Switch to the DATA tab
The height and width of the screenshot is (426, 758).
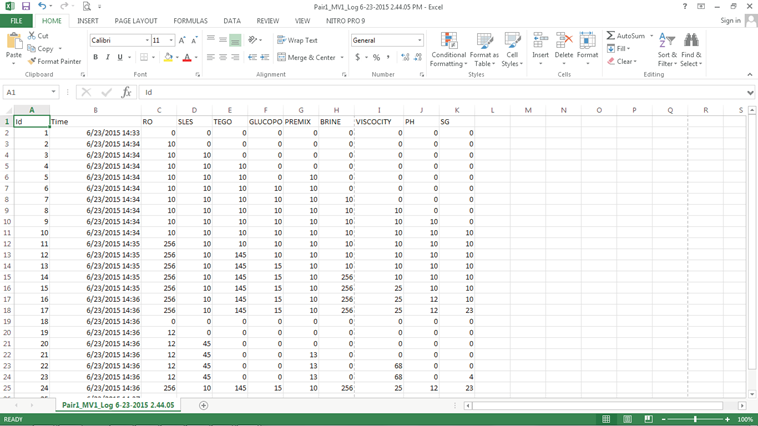(232, 21)
